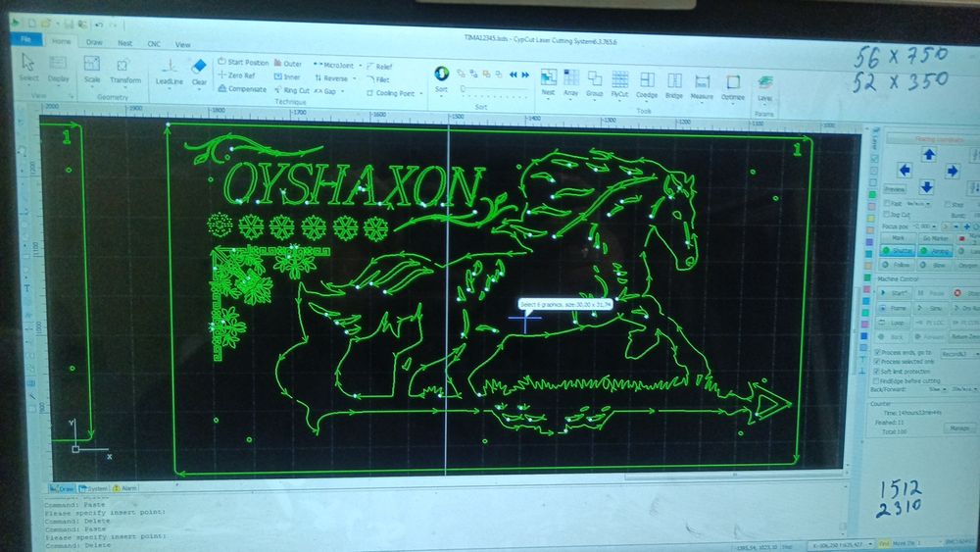Screen dimensions: 980x552
Task: Click the Manage counter button
Action: coord(959,428)
